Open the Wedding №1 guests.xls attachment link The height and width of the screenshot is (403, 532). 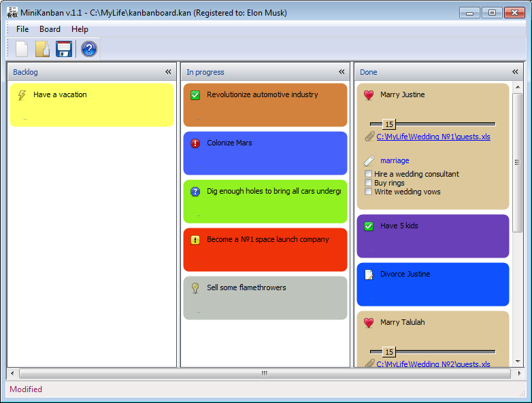pyautogui.click(x=433, y=137)
